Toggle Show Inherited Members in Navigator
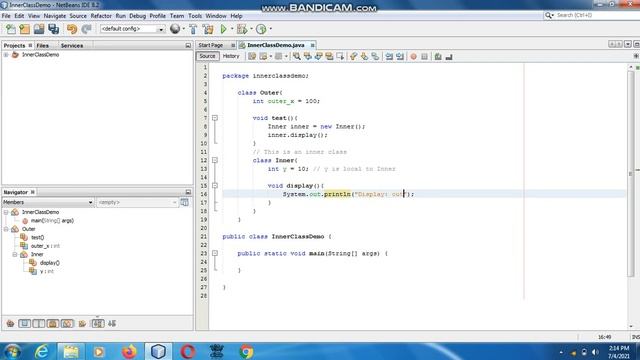Screen dimensions: 640x360 [10, 324]
